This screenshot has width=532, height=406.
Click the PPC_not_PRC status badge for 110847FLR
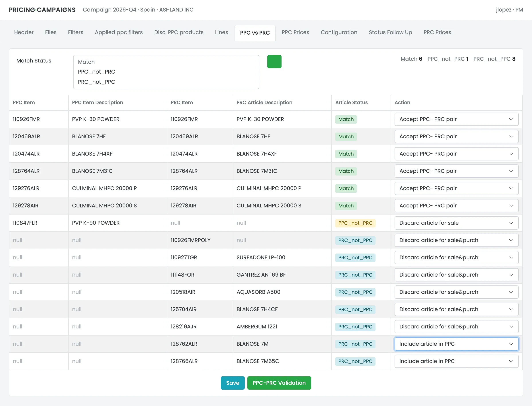355,223
